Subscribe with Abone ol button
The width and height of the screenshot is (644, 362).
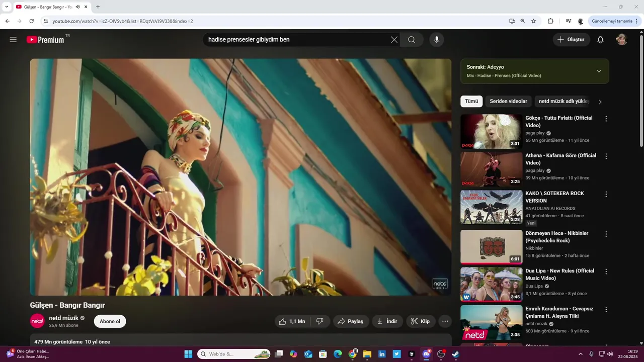(110, 321)
